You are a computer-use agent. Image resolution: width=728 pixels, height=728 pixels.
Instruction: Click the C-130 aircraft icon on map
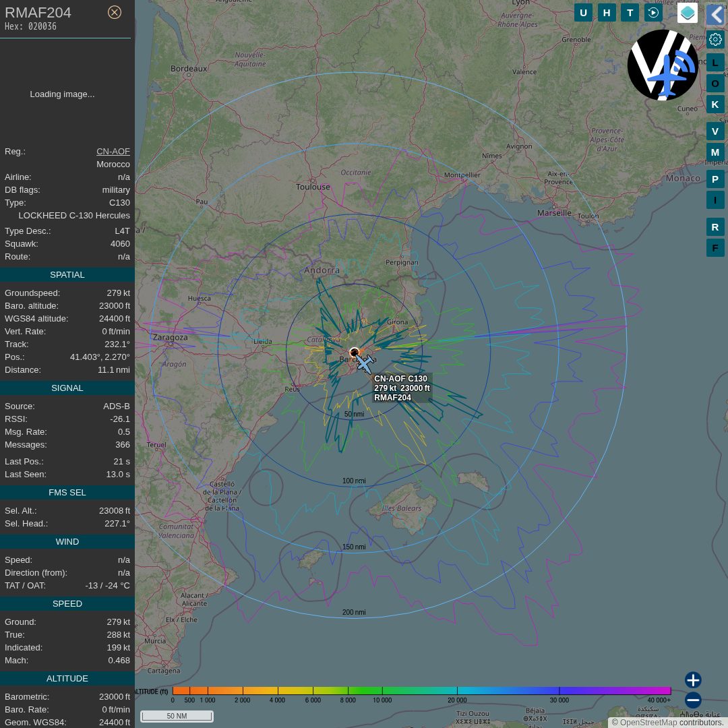tap(365, 363)
